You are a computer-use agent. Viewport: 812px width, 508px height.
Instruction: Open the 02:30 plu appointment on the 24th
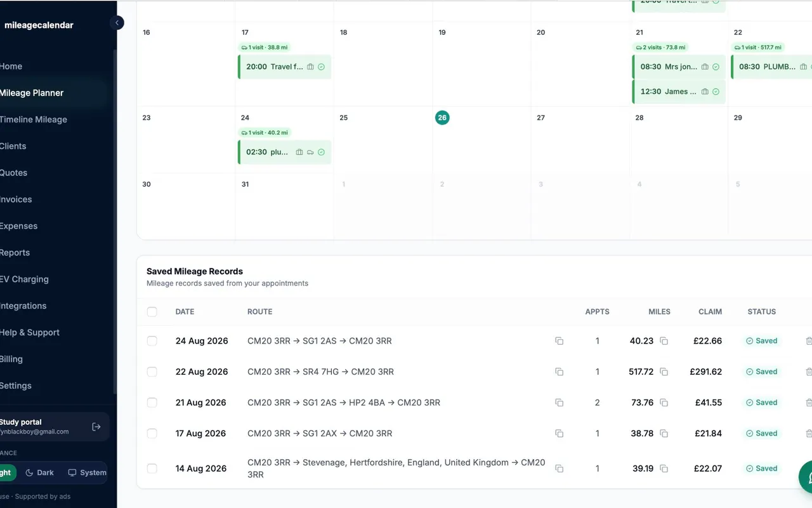(x=284, y=152)
